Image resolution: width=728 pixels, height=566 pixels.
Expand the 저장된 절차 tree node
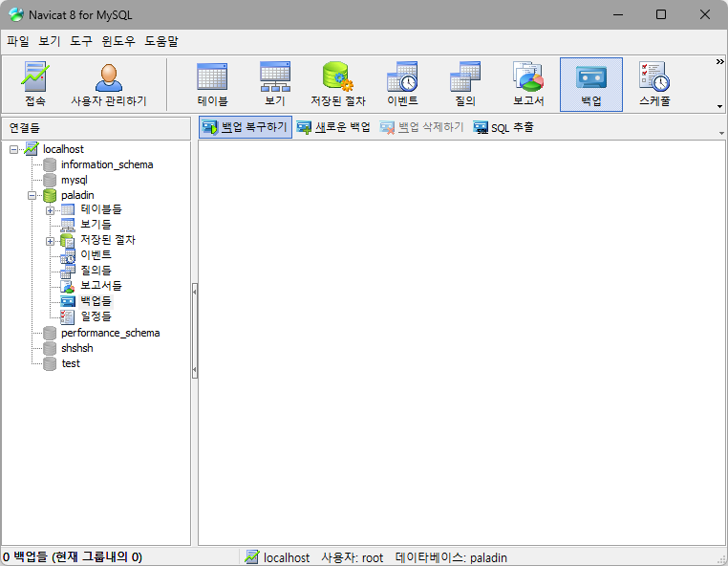coord(50,241)
